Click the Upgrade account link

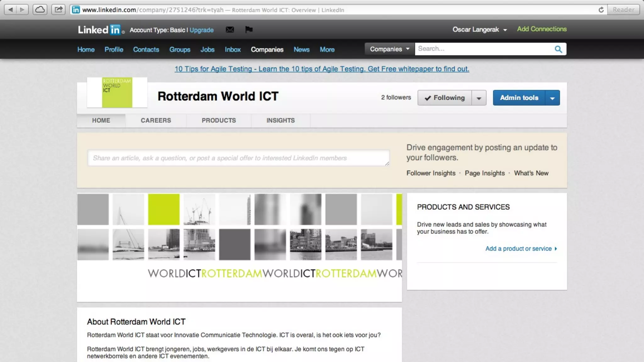[x=201, y=30]
